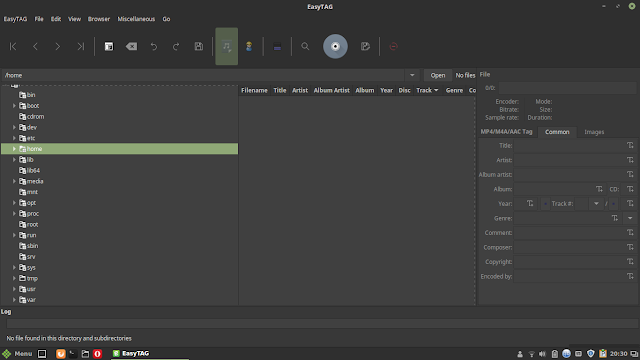Launch Opera from the taskbar
The image size is (640, 360).
(98, 354)
